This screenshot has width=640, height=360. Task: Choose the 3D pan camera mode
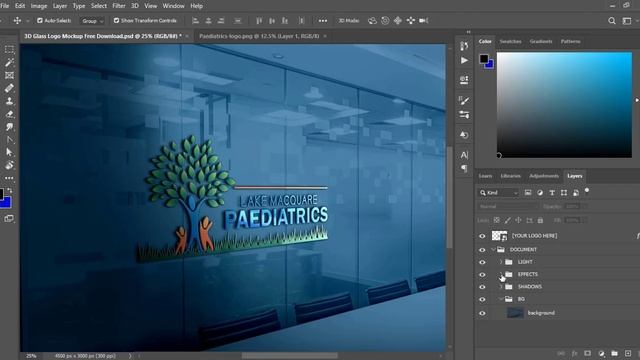[x=398, y=20]
